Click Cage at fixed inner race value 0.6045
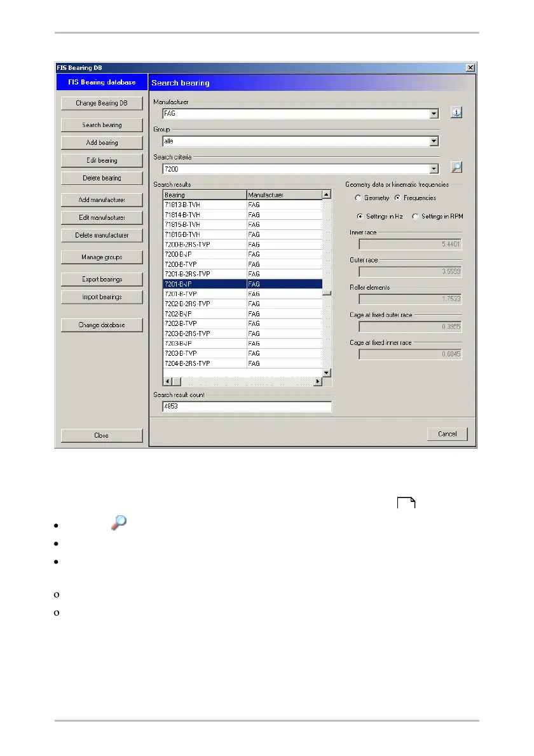Screen dimensions: 534x756 point(411,354)
